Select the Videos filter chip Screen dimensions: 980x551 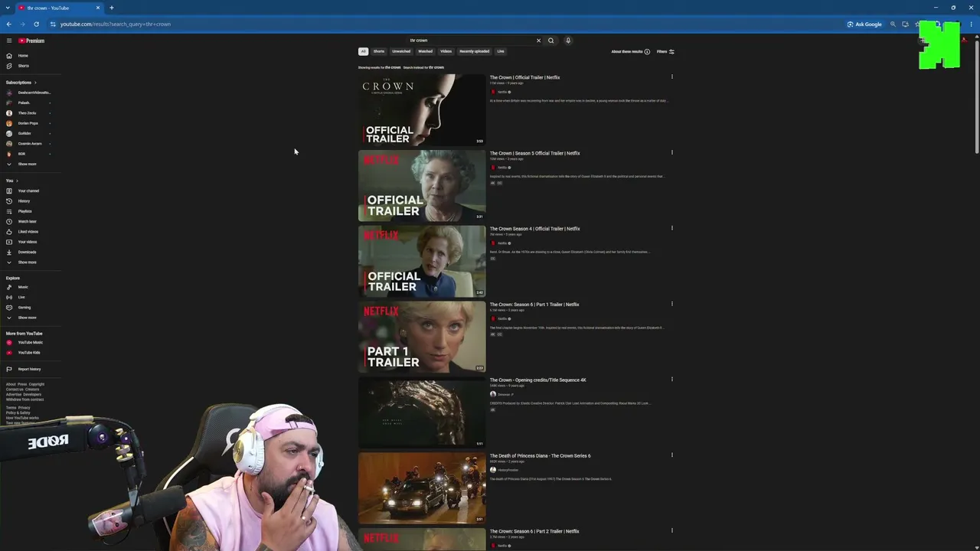click(x=446, y=51)
